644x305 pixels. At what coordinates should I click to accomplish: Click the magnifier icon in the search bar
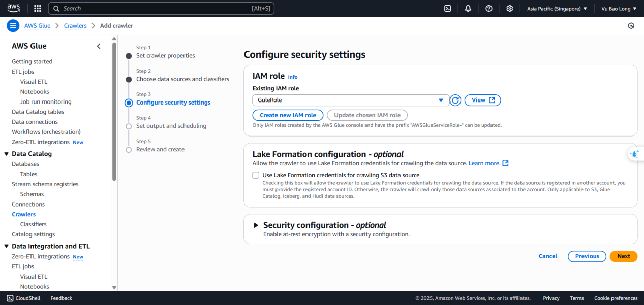click(57, 8)
